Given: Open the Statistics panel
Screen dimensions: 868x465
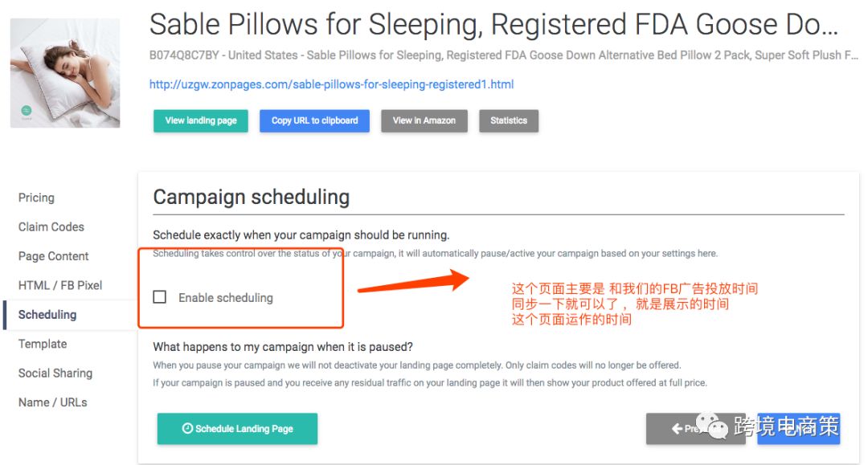Looking at the screenshot, I should pos(509,120).
